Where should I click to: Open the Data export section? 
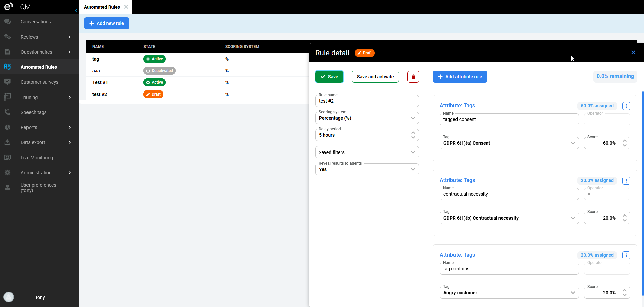point(33,142)
